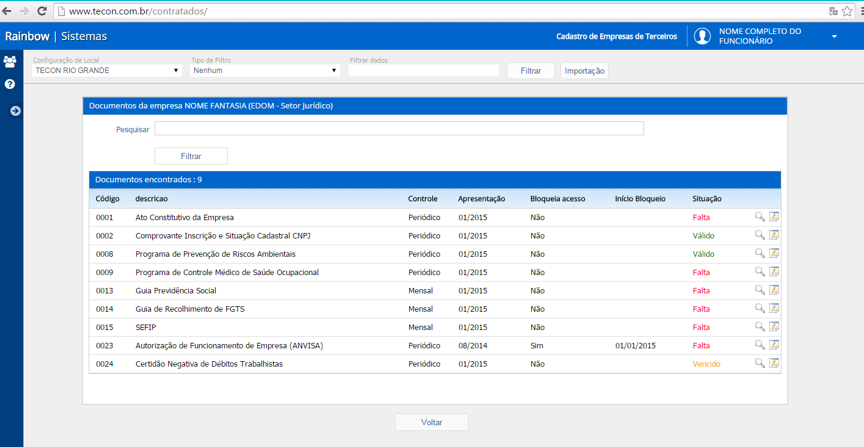Open the help question-mark sidebar icon
Screen dimensions: 864x447
pos(9,84)
